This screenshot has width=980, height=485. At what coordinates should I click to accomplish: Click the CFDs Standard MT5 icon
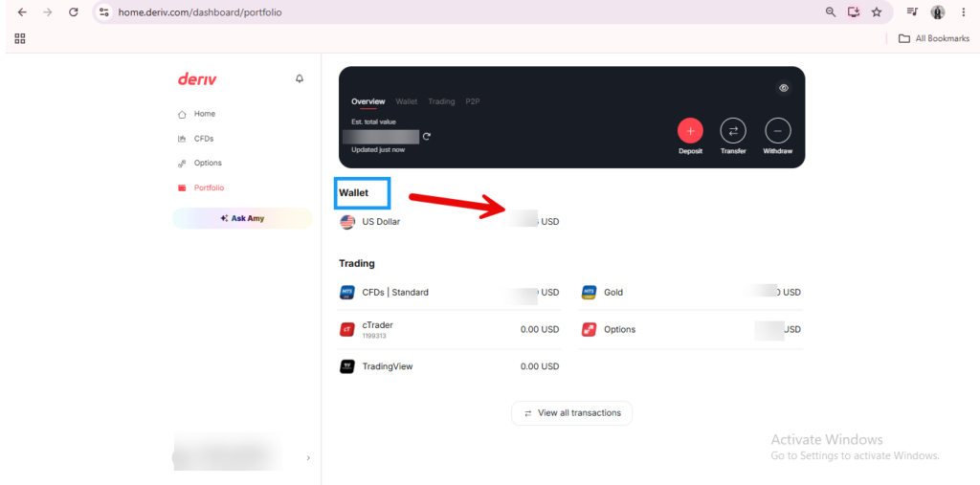347,292
